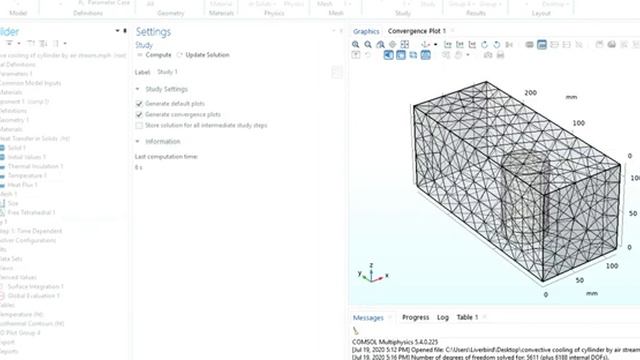Image resolution: width=640 pixels, height=360 pixels.
Task: Click the Zoom Out magnifier icon
Action: click(368, 44)
